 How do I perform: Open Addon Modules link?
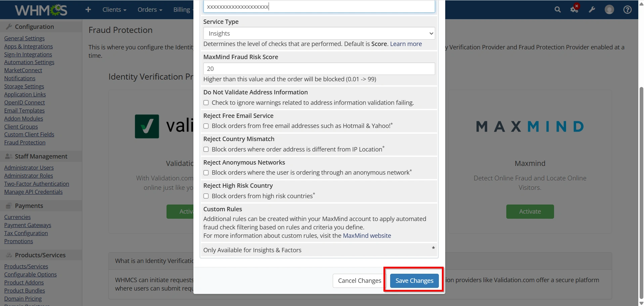pyautogui.click(x=24, y=119)
